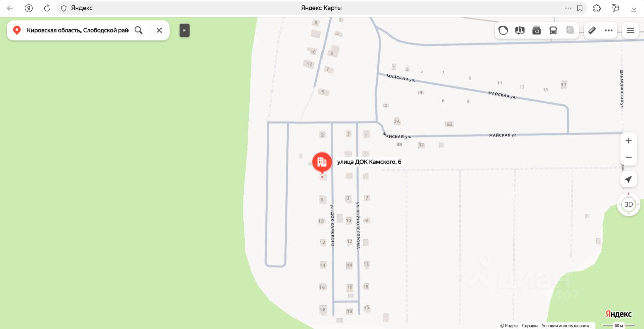
Task: Search using the magnifier icon
Action: [x=139, y=30]
